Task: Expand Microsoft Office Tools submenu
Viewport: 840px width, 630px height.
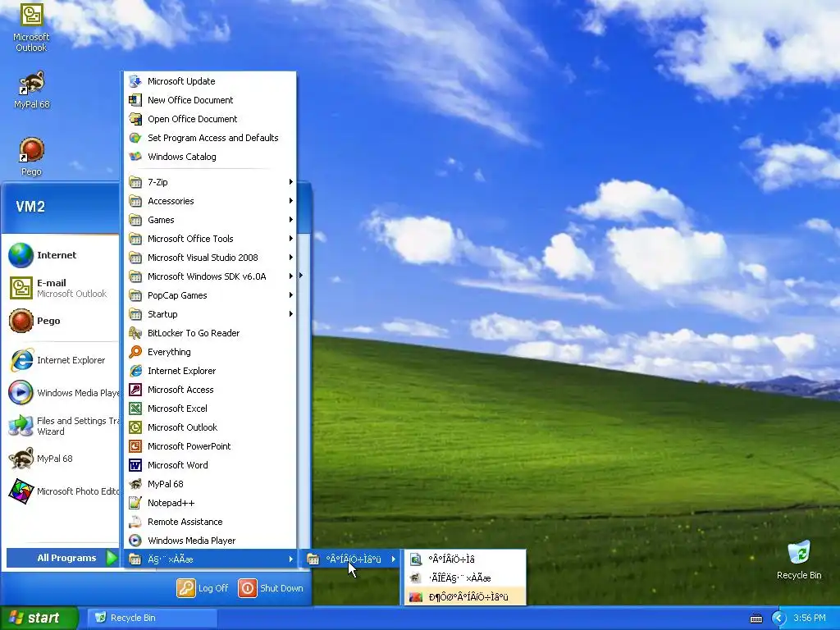Action: (x=210, y=239)
